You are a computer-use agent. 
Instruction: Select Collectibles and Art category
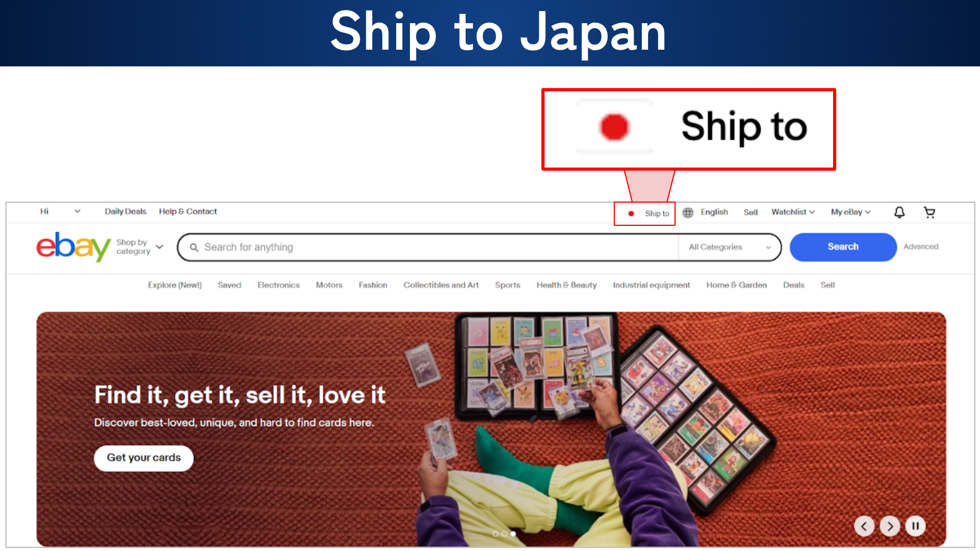pyautogui.click(x=441, y=285)
